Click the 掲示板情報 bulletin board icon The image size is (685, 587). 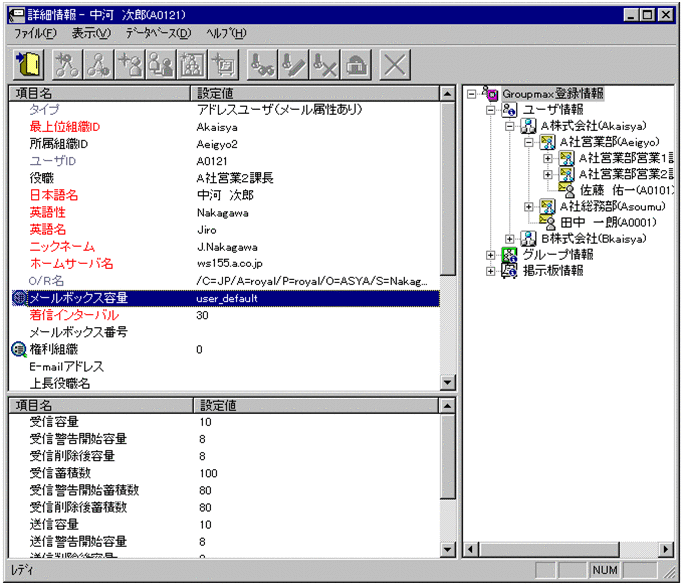[509, 271]
